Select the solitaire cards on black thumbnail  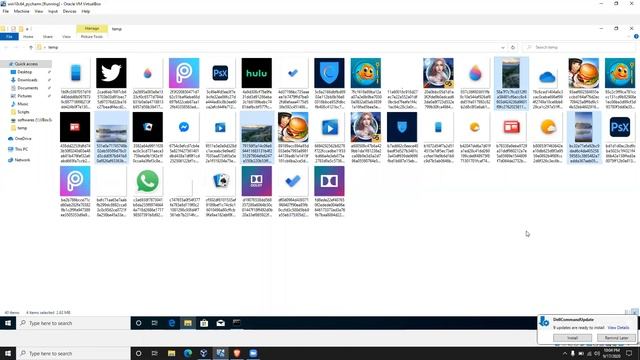(x=147, y=127)
